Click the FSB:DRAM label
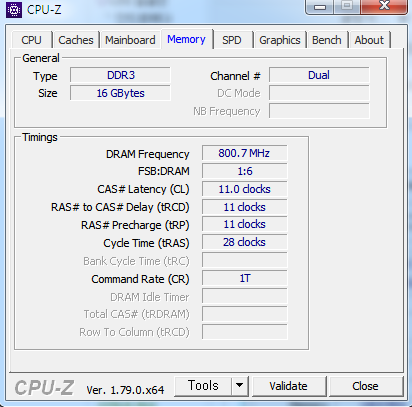The width and height of the screenshot is (412, 407). (164, 171)
